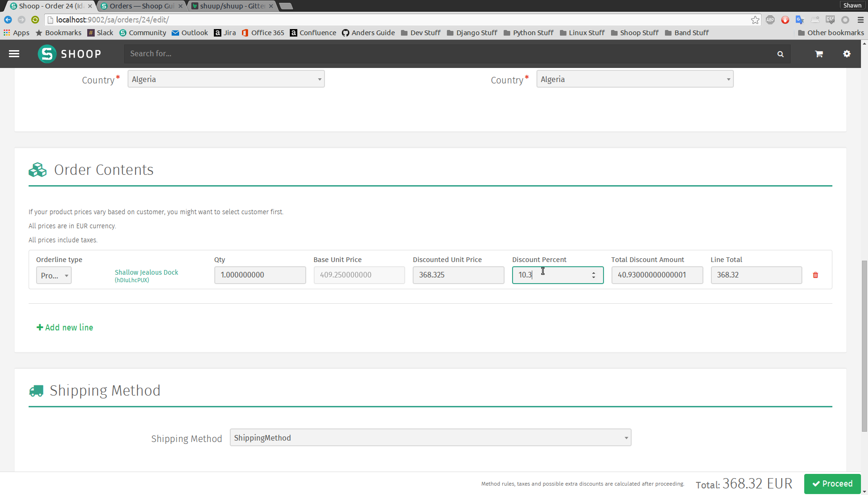The height and width of the screenshot is (495, 868).
Task: Bookmark this page with the star icon
Action: pyautogui.click(x=755, y=20)
